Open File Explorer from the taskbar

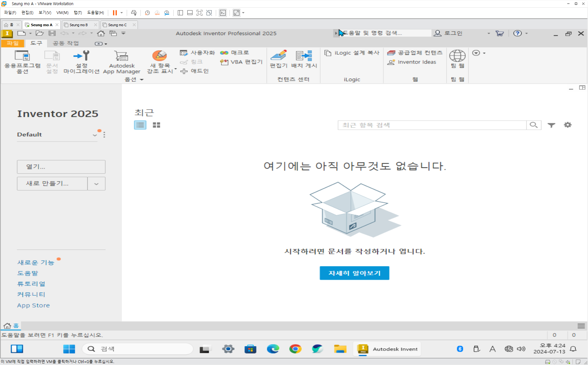pos(340,349)
